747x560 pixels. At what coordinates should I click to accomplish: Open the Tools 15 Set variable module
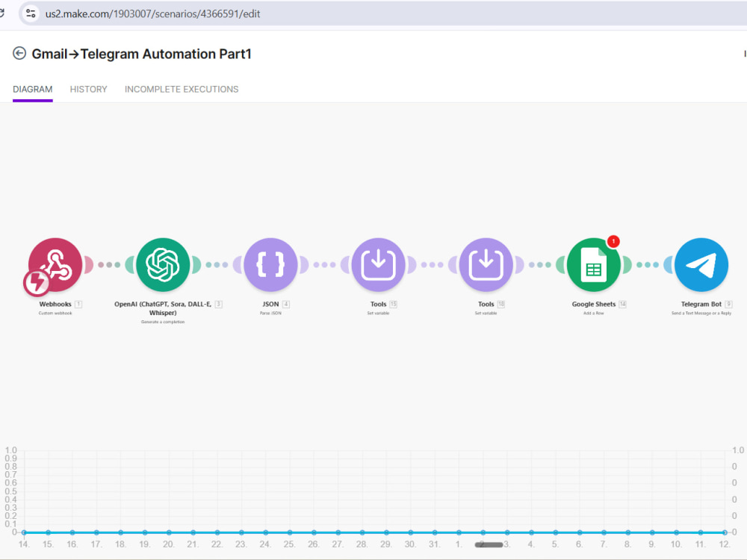click(x=378, y=264)
